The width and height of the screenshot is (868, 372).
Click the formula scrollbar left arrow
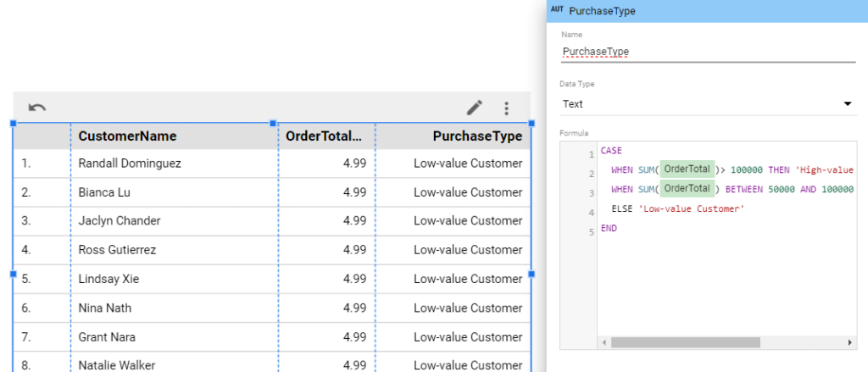pyautogui.click(x=604, y=342)
